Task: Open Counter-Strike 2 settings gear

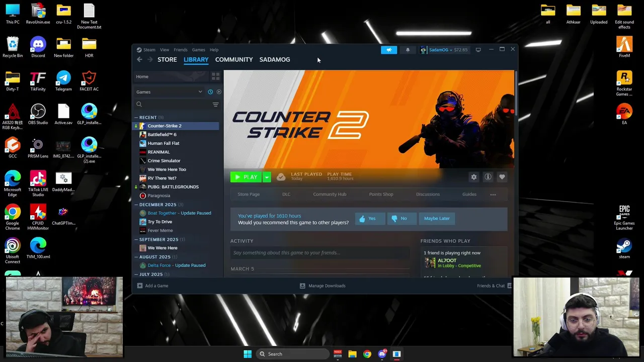Action: coord(473,177)
